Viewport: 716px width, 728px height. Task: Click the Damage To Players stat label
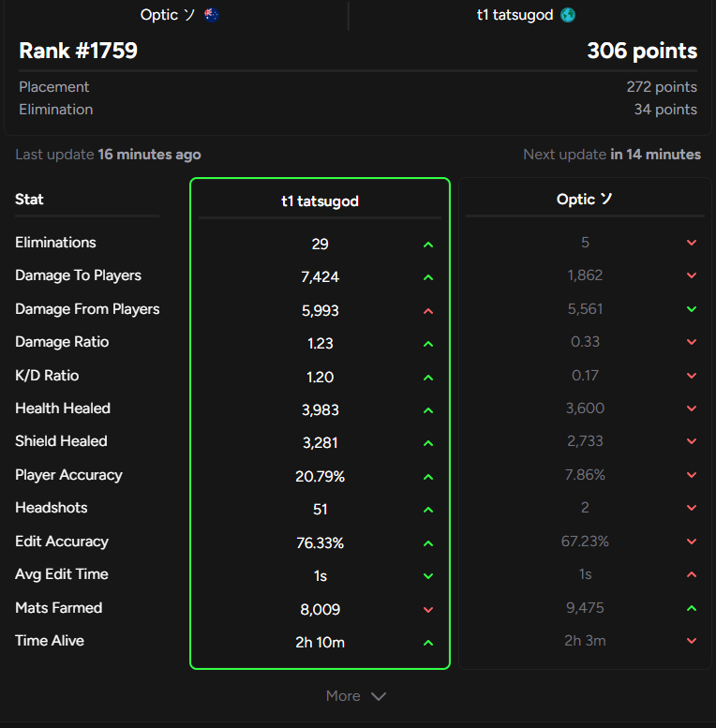pyautogui.click(x=78, y=275)
